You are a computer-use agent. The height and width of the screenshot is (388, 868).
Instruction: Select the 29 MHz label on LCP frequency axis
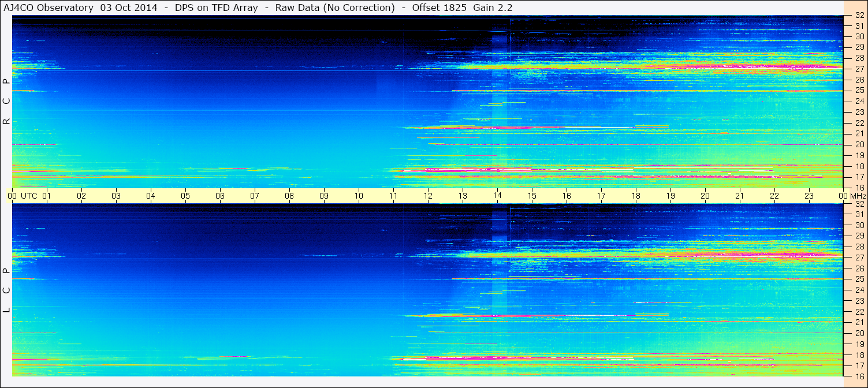[859, 236]
